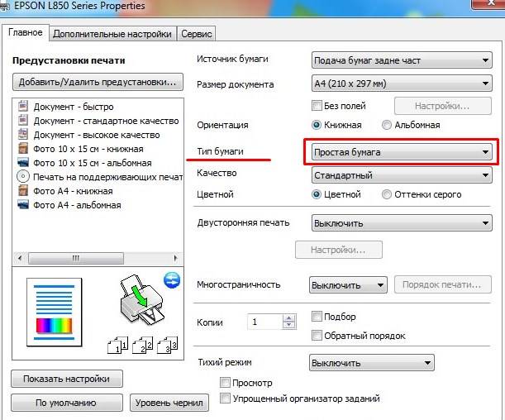Image resolution: width=505 pixels, height=420 pixels.
Task: Click the 'Печать на поддерживающих' disc preset icon
Action: (x=24, y=177)
